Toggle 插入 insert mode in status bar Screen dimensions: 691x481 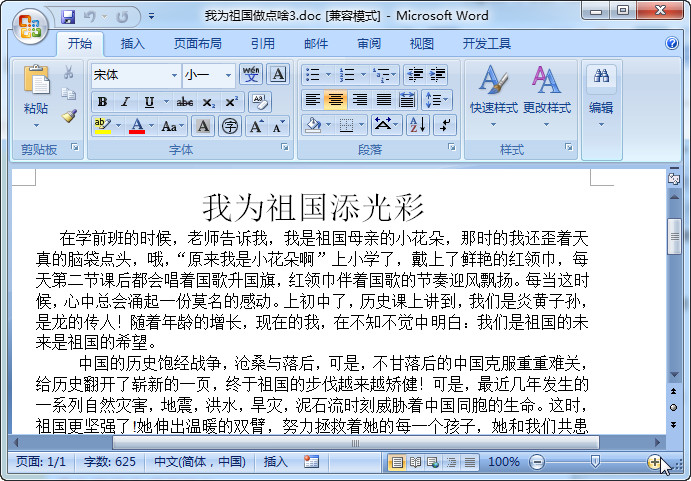coord(276,462)
